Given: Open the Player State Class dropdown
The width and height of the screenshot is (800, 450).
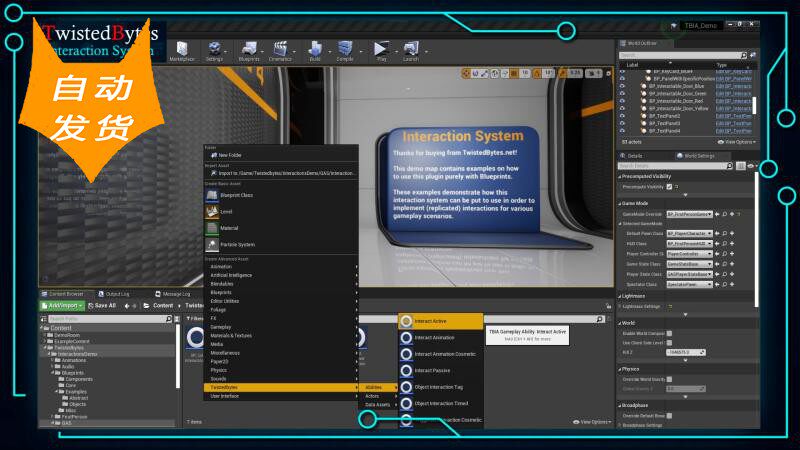Looking at the screenshot, I should tap(689, 274).
